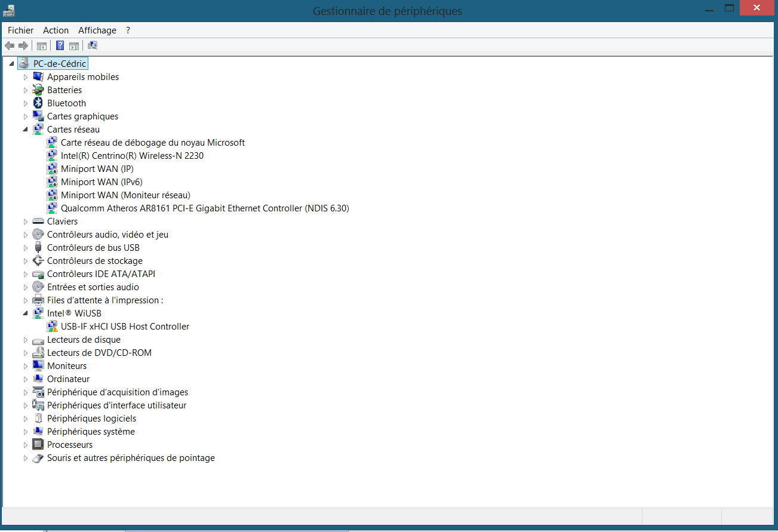Image resolution: width=778 pixels, height=532 pixels.
Task: Open the ? help menu
Action: coord(128,30)
